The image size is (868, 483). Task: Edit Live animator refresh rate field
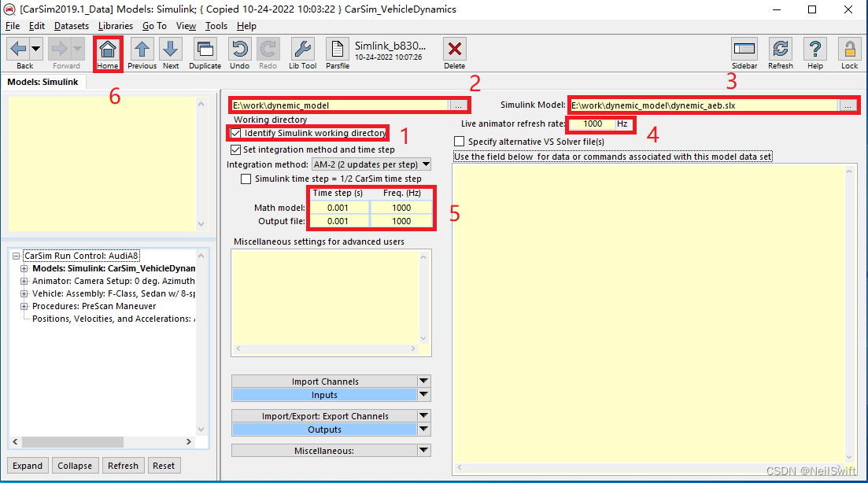pyautogui.click(x=593, y=124)
